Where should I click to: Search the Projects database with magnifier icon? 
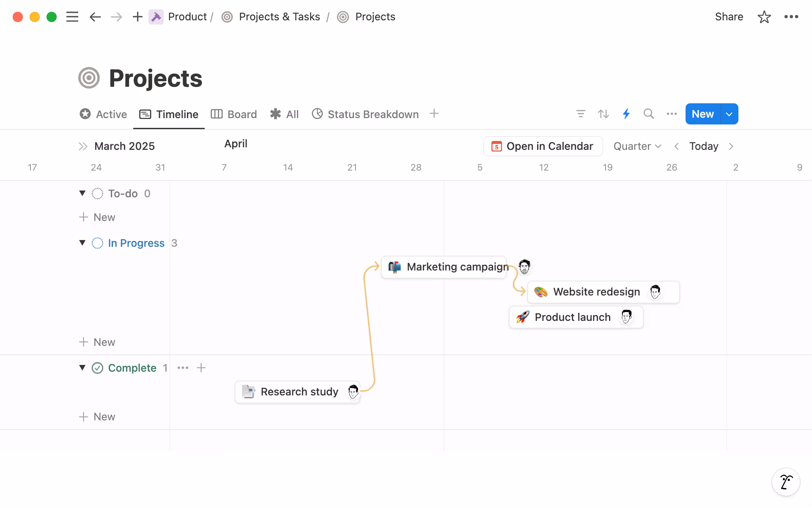pos(649,114)
